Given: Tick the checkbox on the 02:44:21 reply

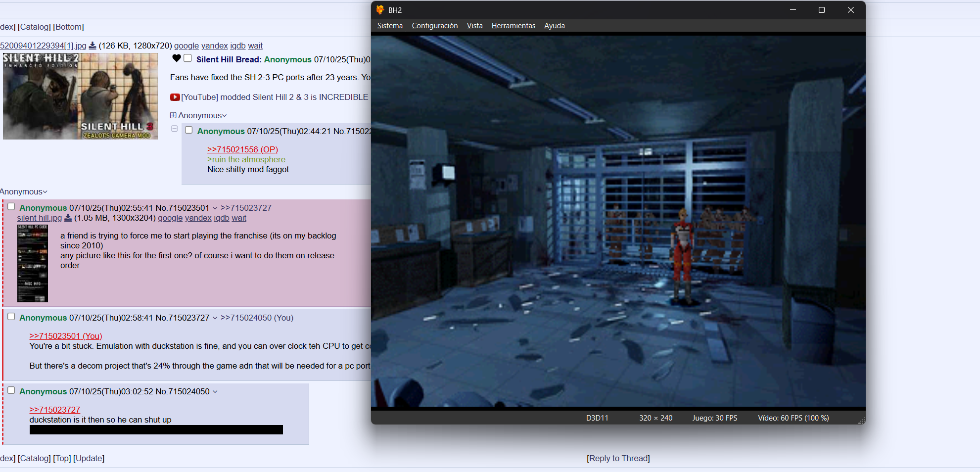Looking at the screenshot, I should [189, 130].
